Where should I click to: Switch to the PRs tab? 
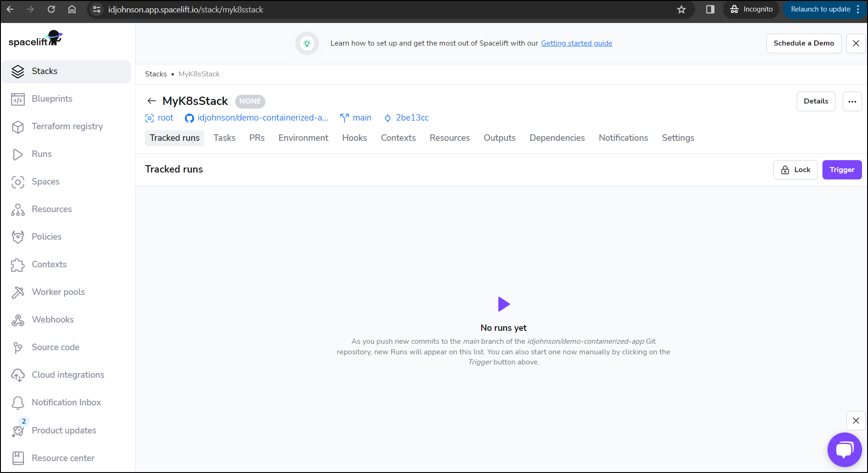[x=257, y=138]
